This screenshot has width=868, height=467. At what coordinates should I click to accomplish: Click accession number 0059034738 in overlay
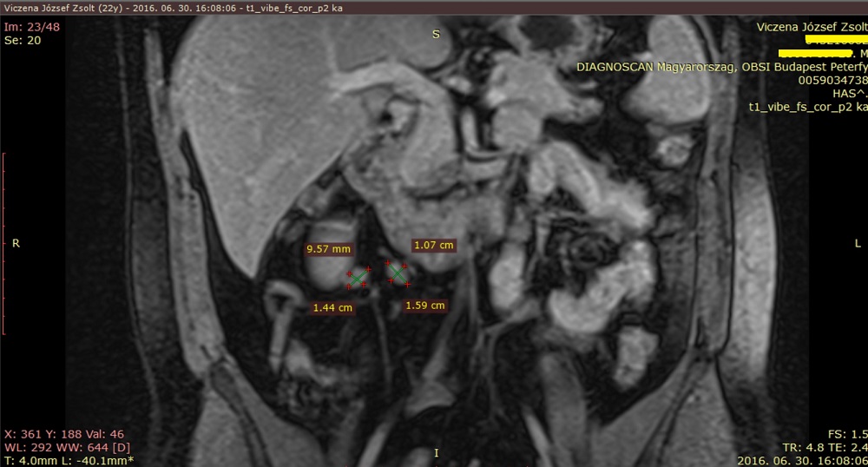[x=832, y=80]
